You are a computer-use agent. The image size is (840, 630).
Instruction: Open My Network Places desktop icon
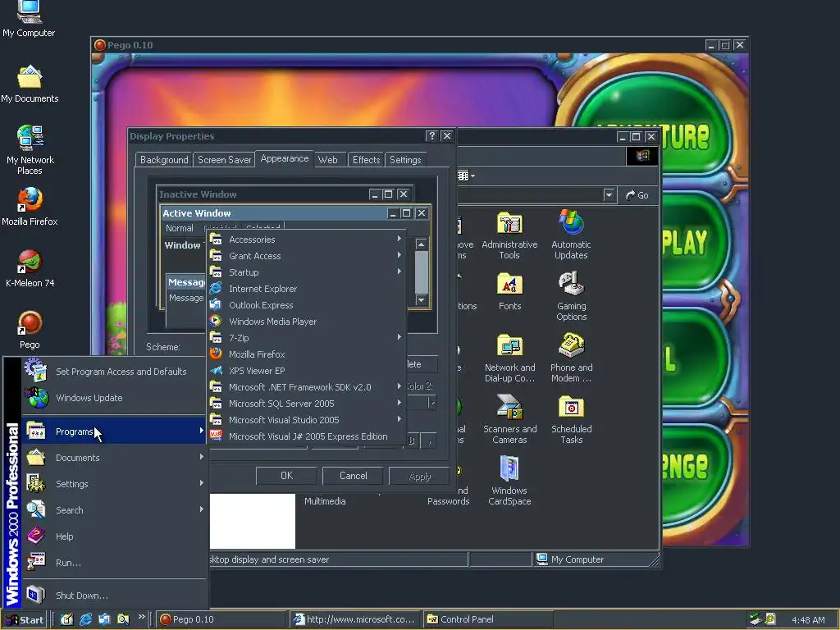coord(30,150)
